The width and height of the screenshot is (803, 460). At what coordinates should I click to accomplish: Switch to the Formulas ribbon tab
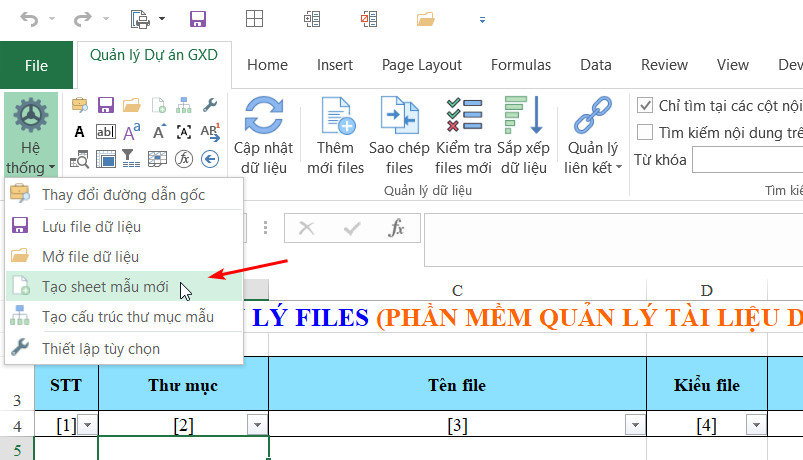click(520, 65)
